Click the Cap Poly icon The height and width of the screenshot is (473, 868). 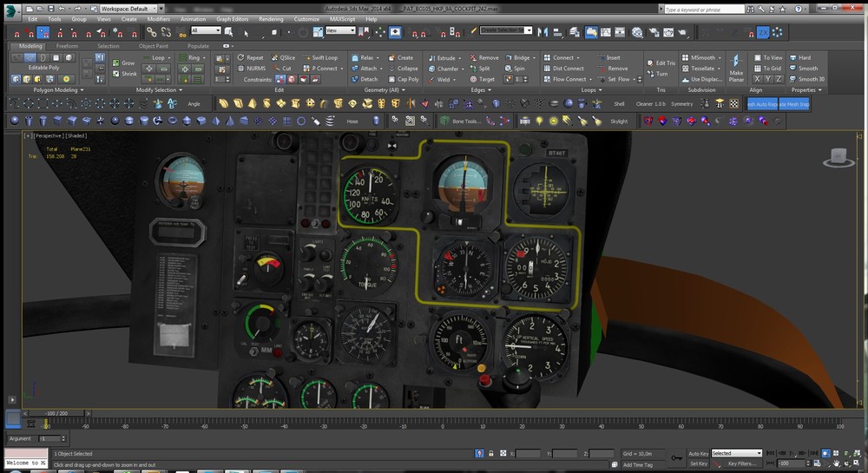391,79
